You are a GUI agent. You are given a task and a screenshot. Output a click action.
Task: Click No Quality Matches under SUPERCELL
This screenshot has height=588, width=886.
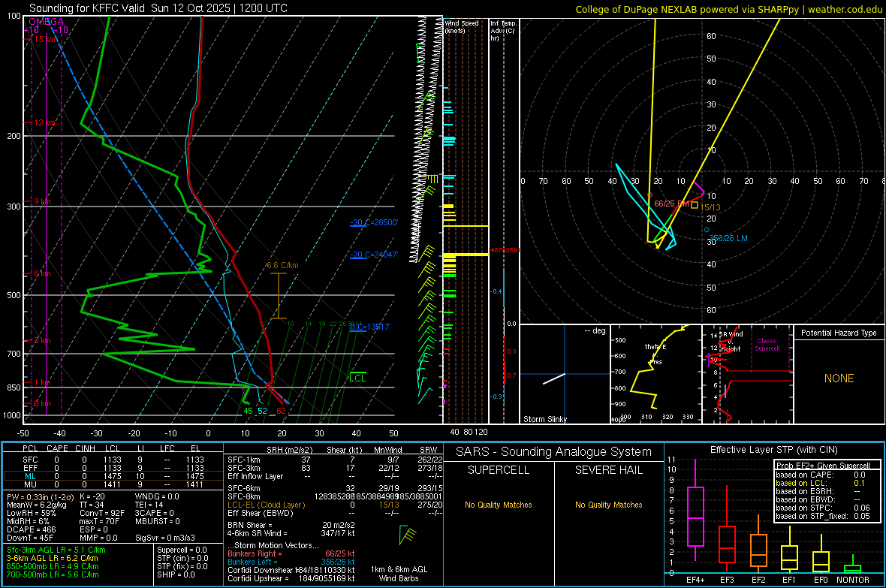[x=499, y=505]
